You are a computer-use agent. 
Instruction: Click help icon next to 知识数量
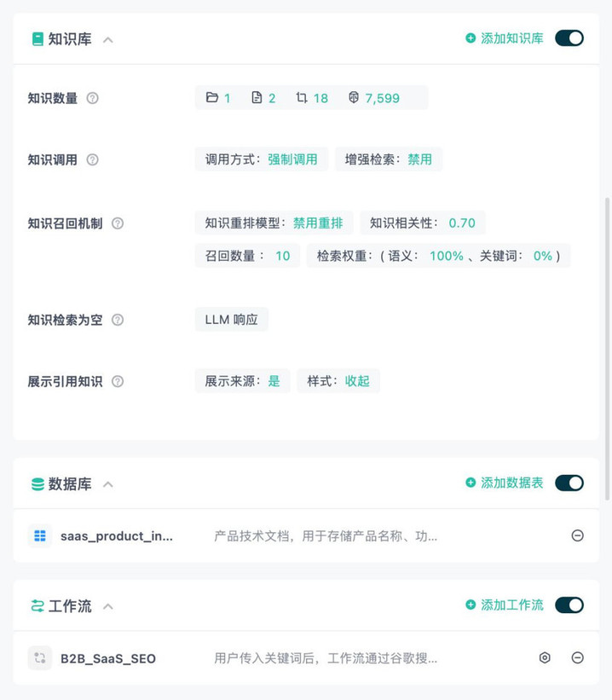pyautogui.click(x=92, y=98)
